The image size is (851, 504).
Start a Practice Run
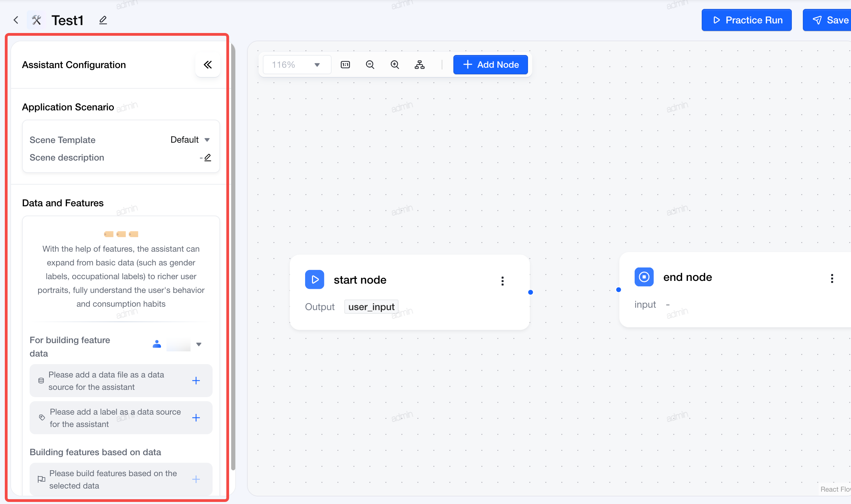746,20
